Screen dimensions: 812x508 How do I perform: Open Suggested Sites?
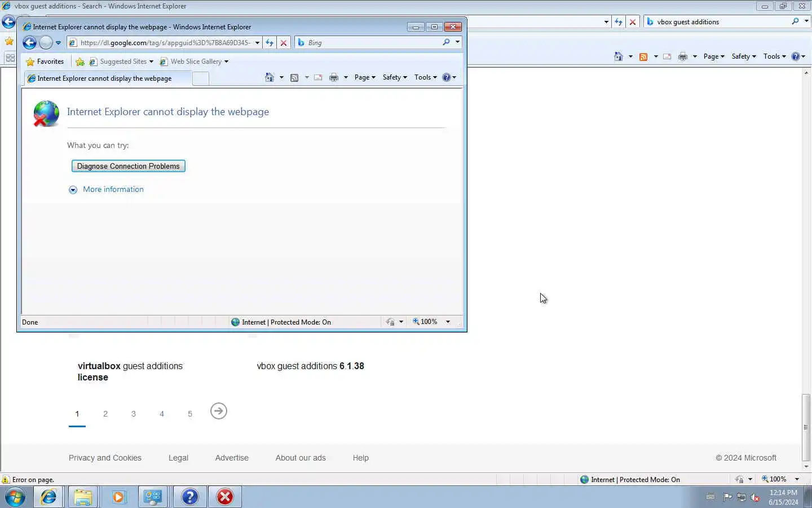[121, 62]
